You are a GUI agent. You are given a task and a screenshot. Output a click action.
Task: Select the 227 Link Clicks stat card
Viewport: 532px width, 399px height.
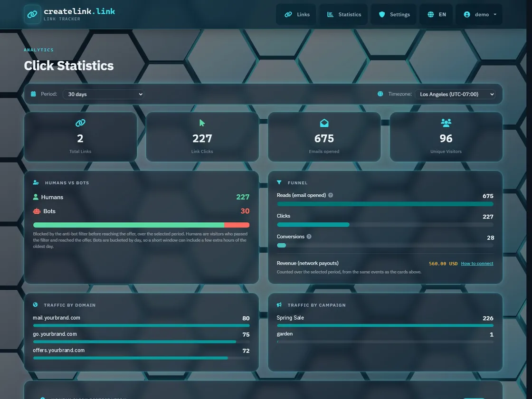202,137
